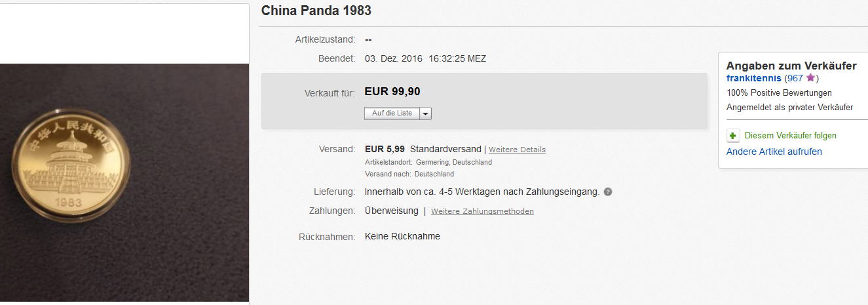Click the Angaben zum Verkäufer heading
The image size is (868, 305).
791,66
